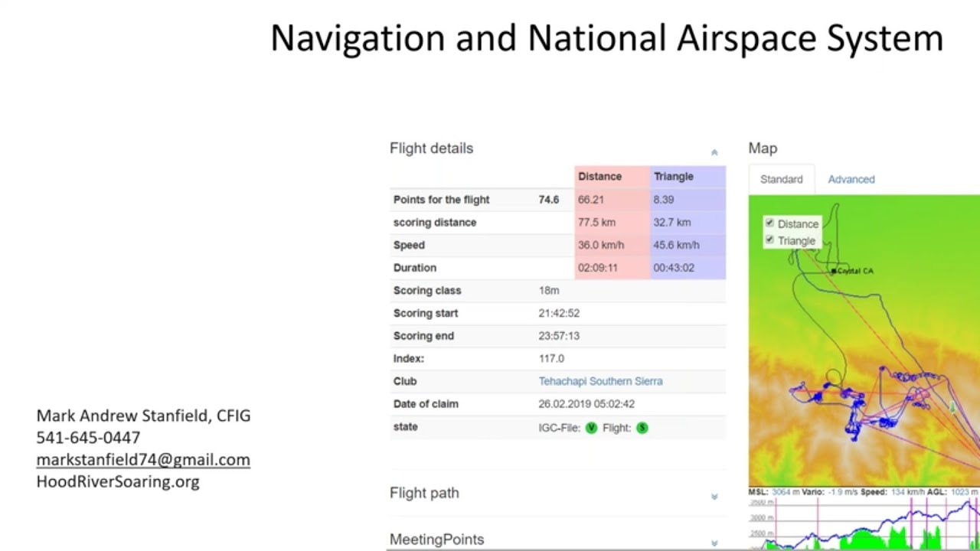
Task: Click the green IGC-File validation icon
Action: 591,428
